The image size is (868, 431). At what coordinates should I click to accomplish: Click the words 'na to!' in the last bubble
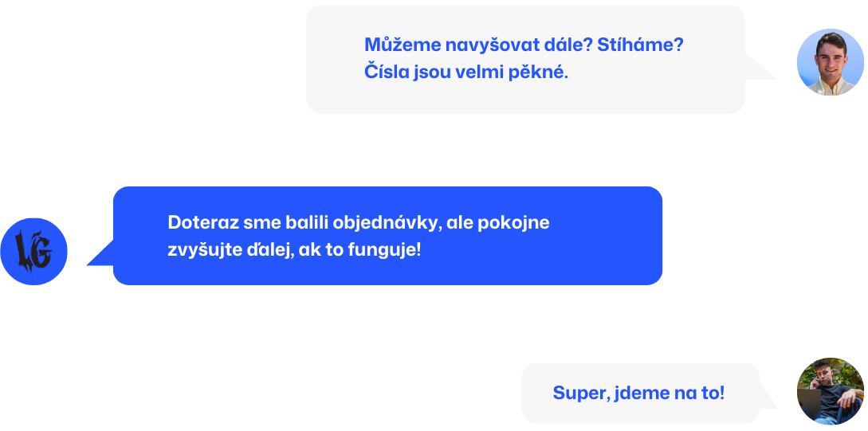[701, 393]
